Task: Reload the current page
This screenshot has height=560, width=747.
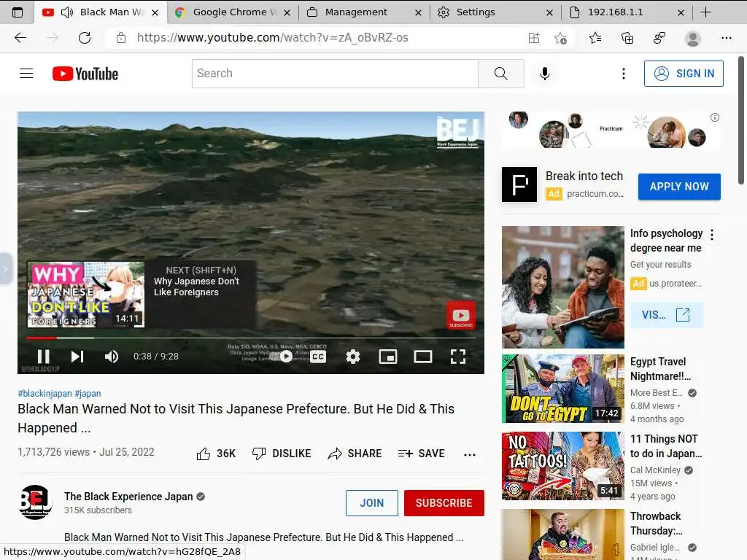Action: 85,38
